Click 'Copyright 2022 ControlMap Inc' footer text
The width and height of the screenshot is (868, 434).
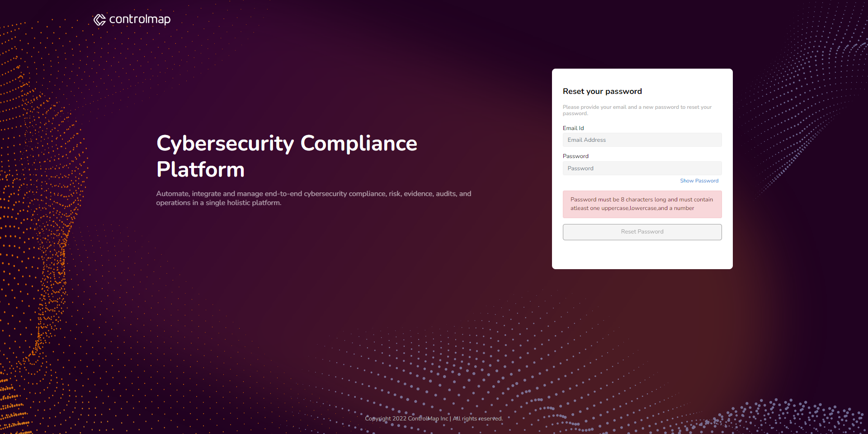click(406, 419)
